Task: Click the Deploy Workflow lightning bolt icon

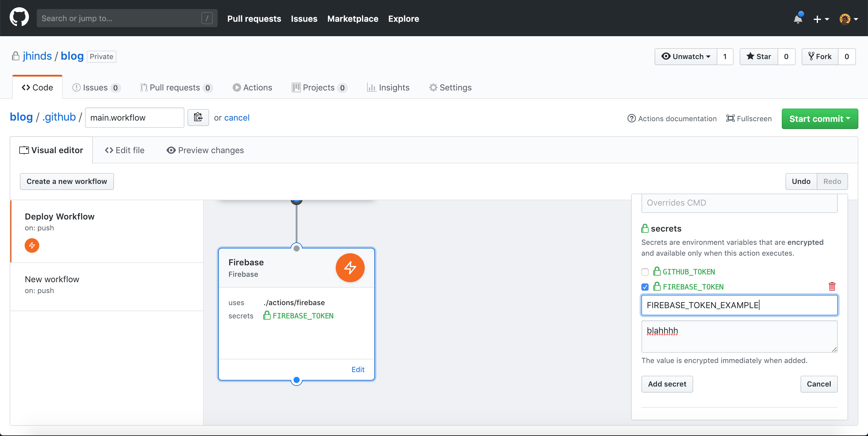Action: 32,245
